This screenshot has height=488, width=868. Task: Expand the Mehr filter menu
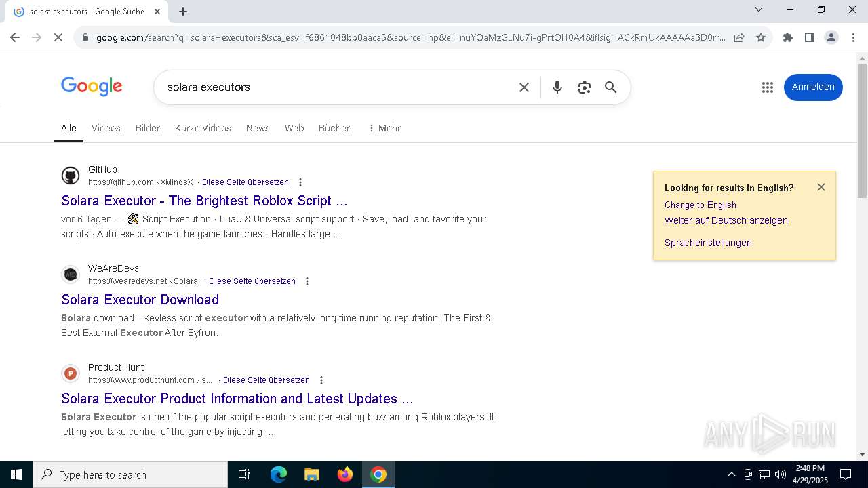pyautogui.click(x=384, y=128)
